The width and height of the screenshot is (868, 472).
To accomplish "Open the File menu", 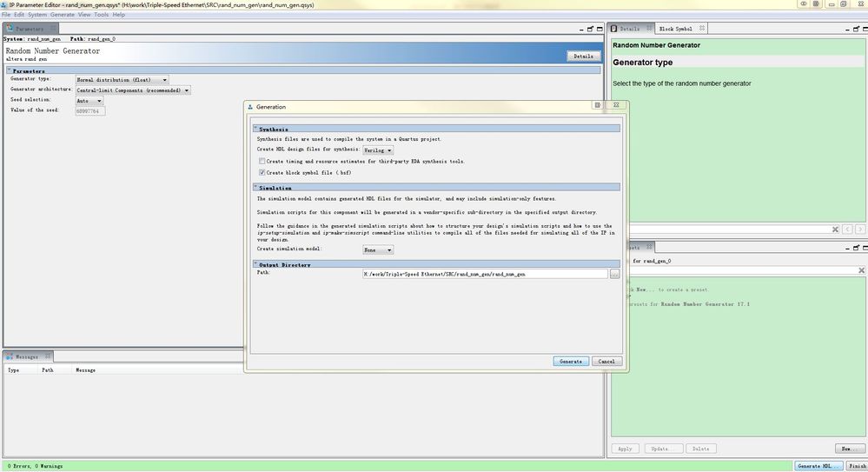I will point(6,15).
